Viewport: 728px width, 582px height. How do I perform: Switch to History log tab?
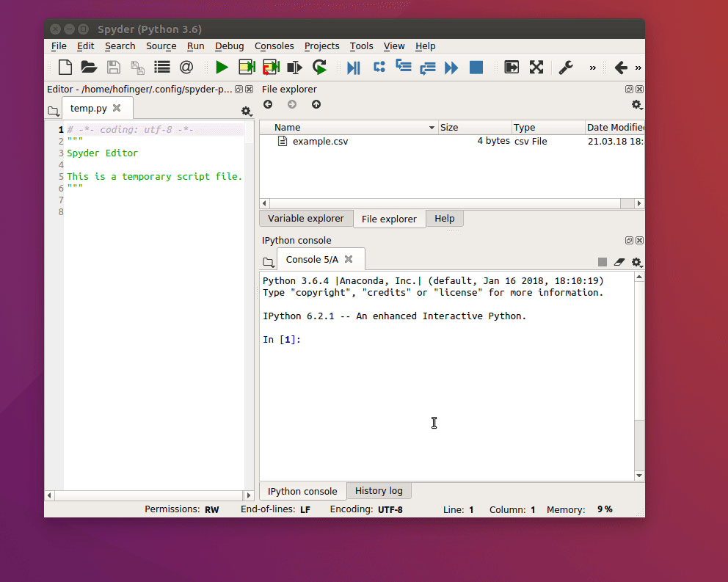click(379, 490)
